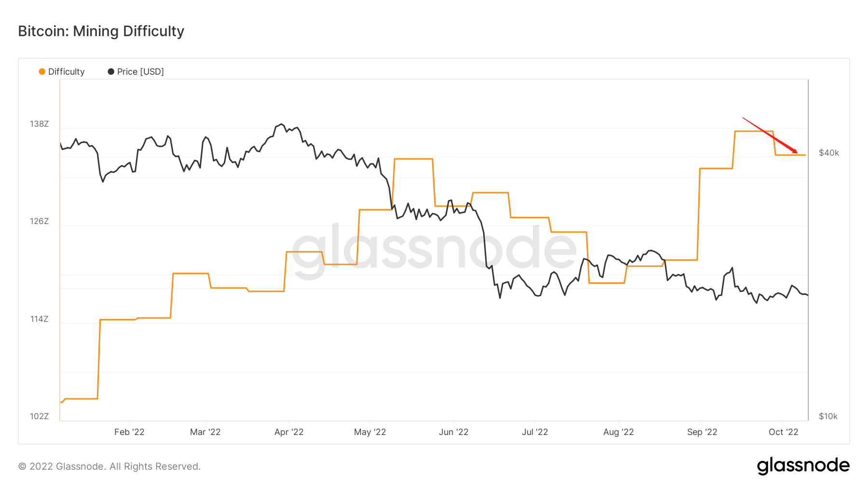Select the 102Z difficulty axis label

(40, 416)
